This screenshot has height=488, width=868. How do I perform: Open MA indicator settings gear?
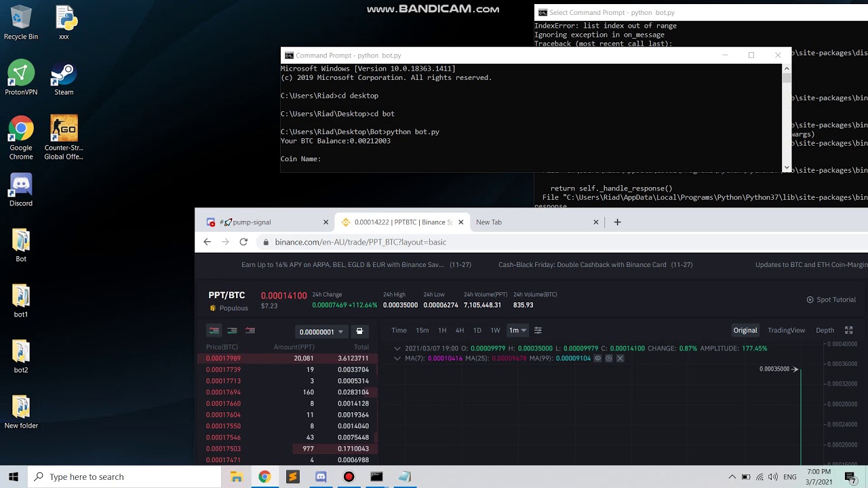[608, 359]
